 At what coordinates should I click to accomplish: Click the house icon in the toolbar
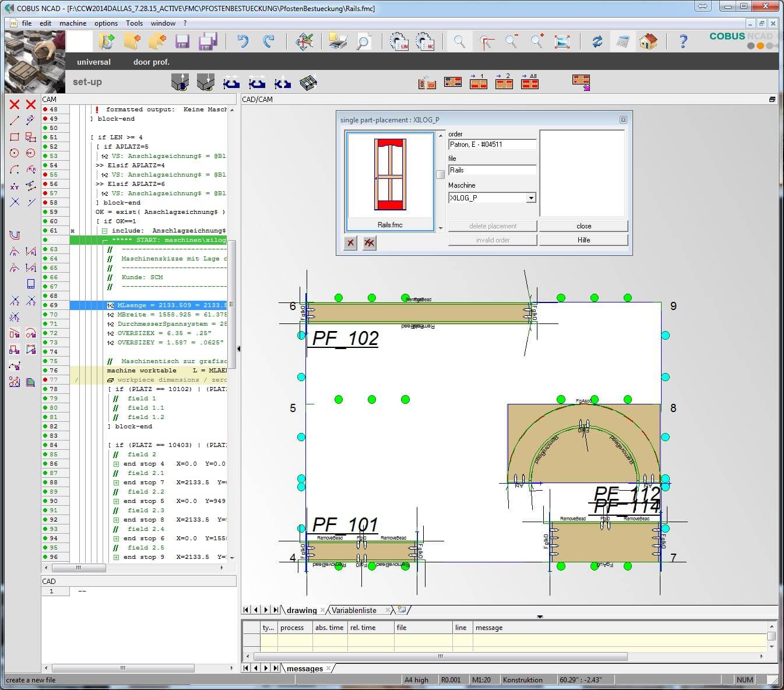[x=648, y=41]
